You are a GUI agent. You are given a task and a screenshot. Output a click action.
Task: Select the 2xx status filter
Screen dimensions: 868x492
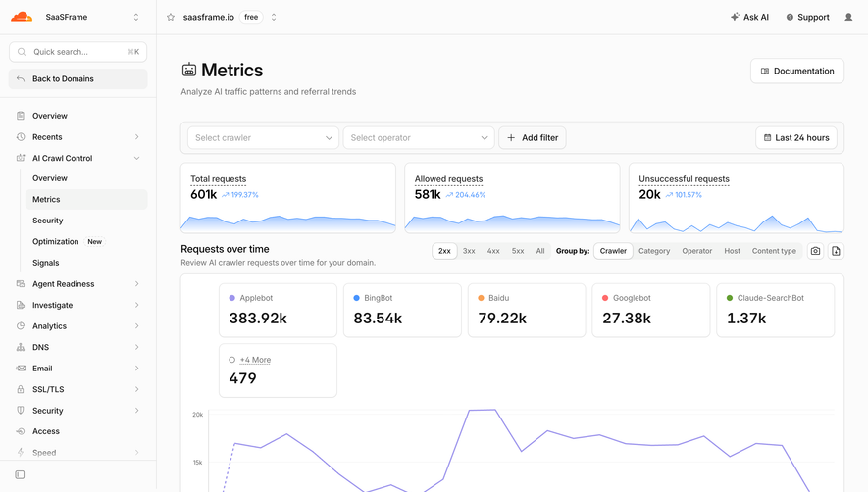(444, 251)
